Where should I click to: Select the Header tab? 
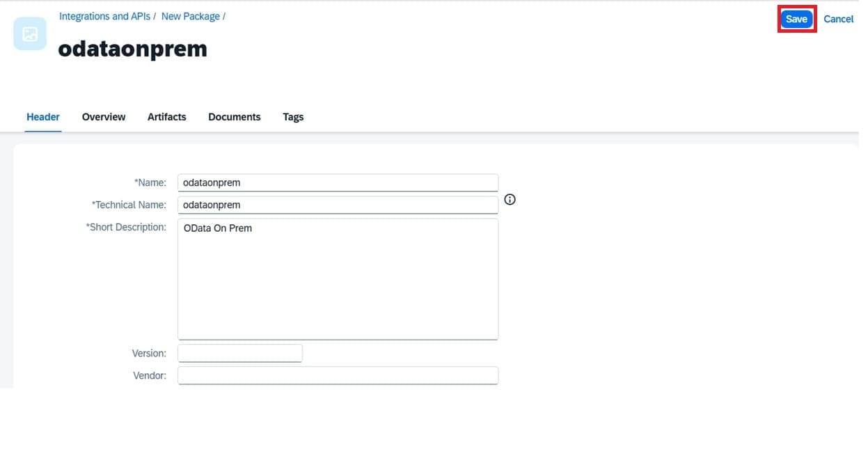click(43, 117)
